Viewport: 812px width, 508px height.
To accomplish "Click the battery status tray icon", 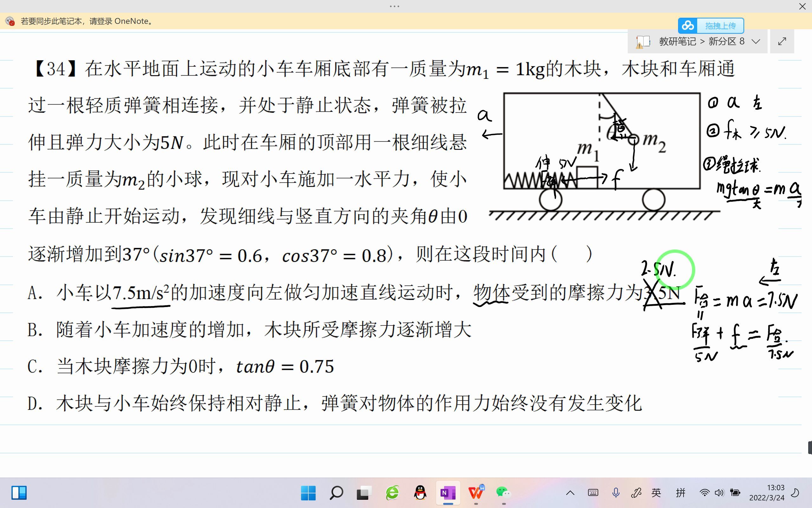I will [735, 493].
